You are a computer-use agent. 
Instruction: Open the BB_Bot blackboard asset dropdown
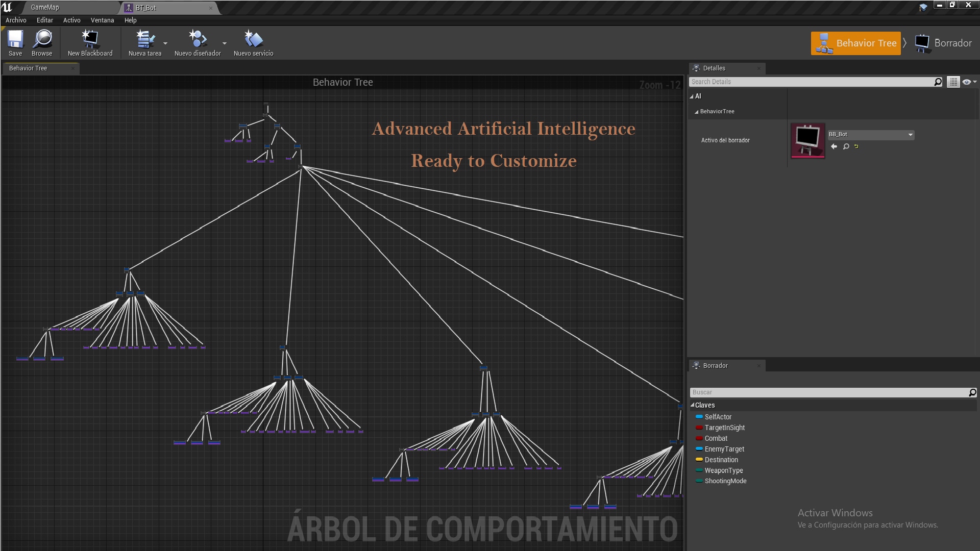[911, 135]
